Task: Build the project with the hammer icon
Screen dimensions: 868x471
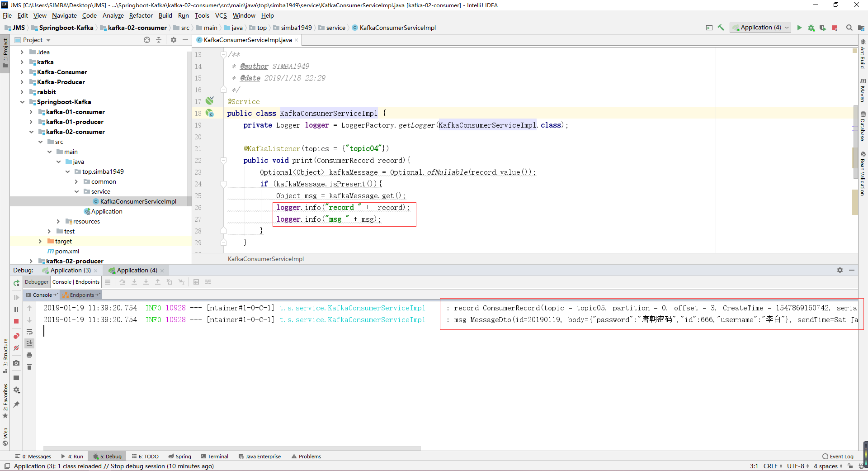Action: [x=721, y=28]
